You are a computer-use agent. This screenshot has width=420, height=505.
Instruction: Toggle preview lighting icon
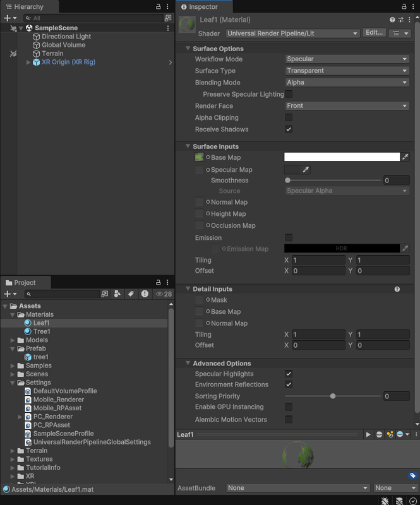coord(390,434)
